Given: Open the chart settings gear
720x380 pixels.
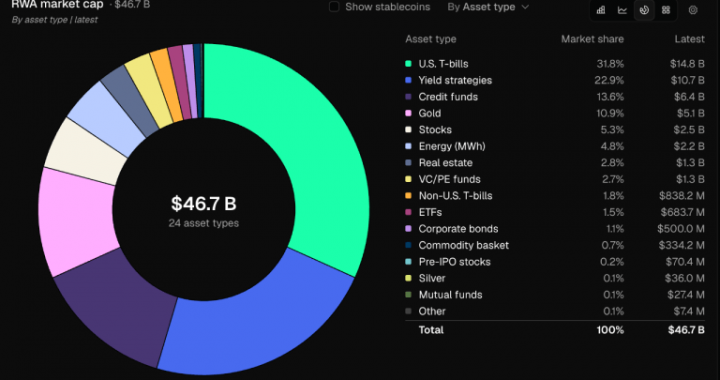Looking at the screenshot, I should coord(693,10).
